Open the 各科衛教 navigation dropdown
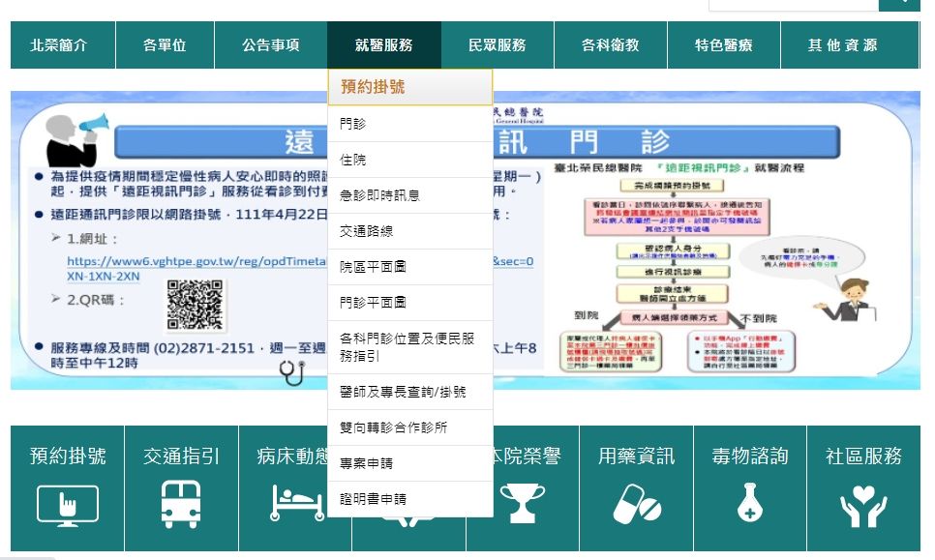935x560 pixels. coord(610,44)
